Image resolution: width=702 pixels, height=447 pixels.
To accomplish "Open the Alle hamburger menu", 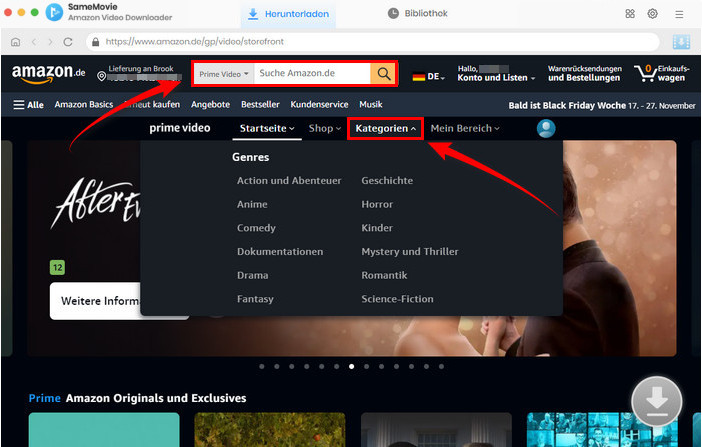I will click(x=28, y=104).
